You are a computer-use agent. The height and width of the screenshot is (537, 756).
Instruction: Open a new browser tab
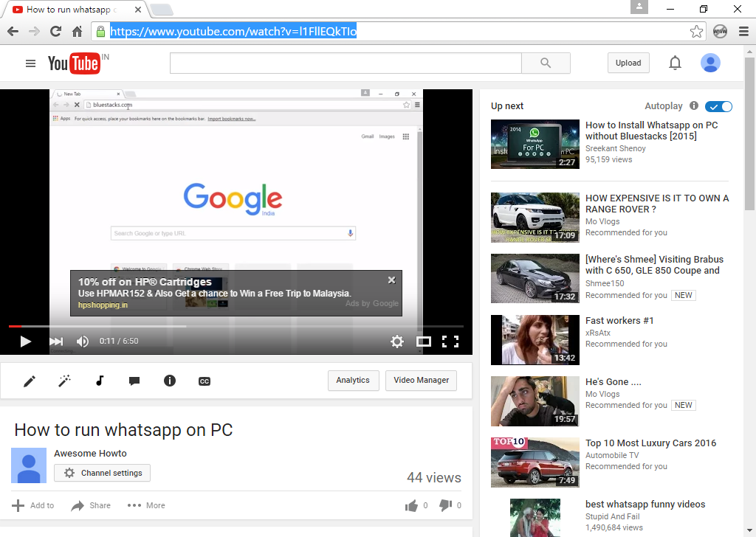click(162, 10)
